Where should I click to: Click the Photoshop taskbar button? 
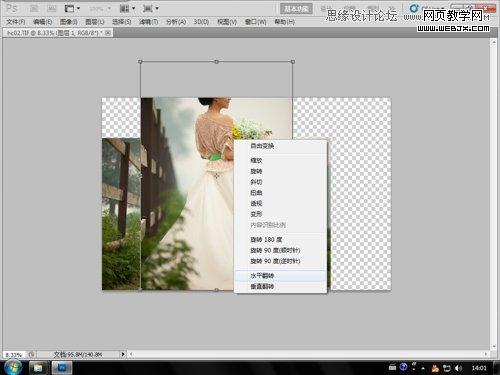(62, 368)
